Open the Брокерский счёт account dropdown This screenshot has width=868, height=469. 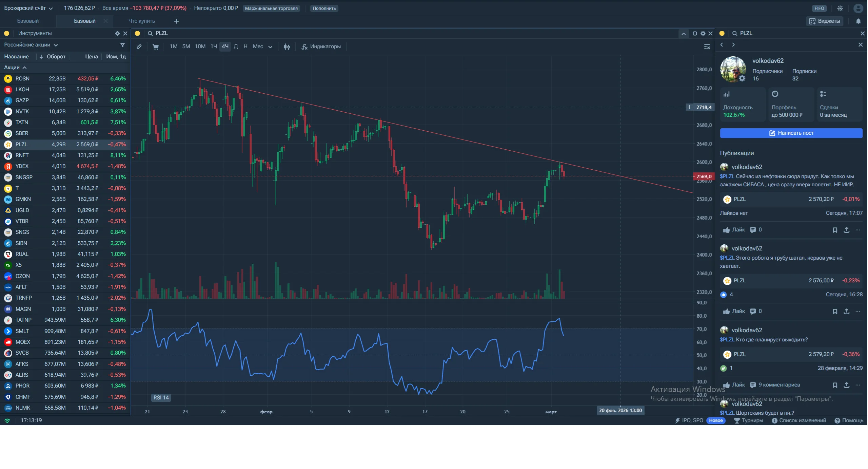(28, 8)
